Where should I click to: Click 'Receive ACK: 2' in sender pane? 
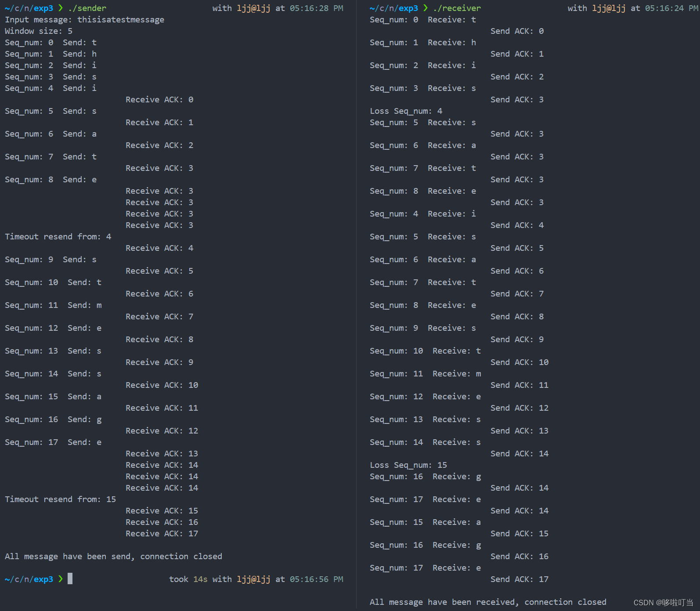click(159, 145)
